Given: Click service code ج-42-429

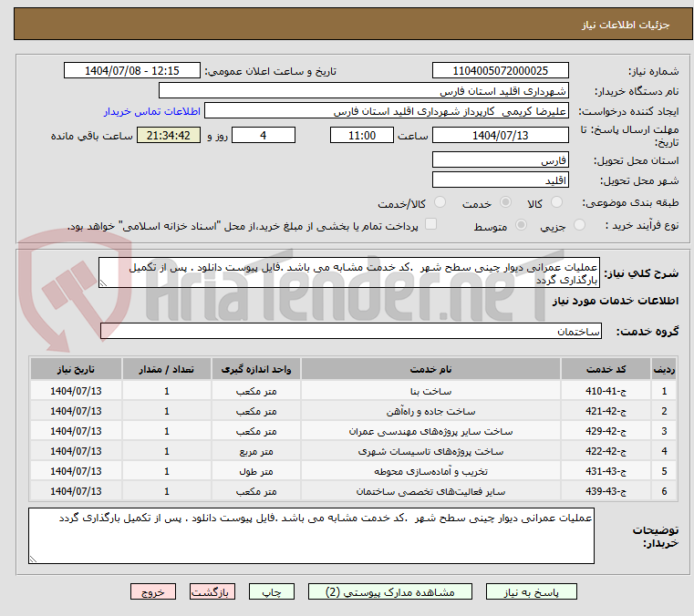Looking at the screenshot, I should (606, 431).
